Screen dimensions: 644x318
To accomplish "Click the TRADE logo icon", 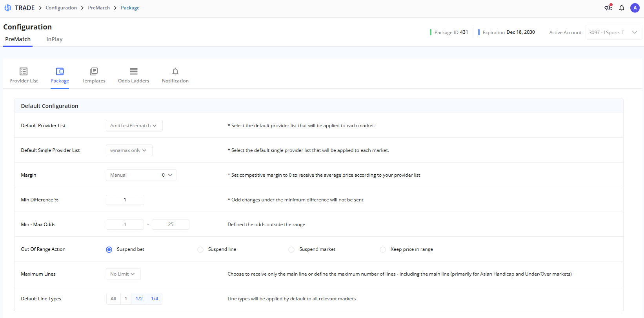I will click(8, 8).
